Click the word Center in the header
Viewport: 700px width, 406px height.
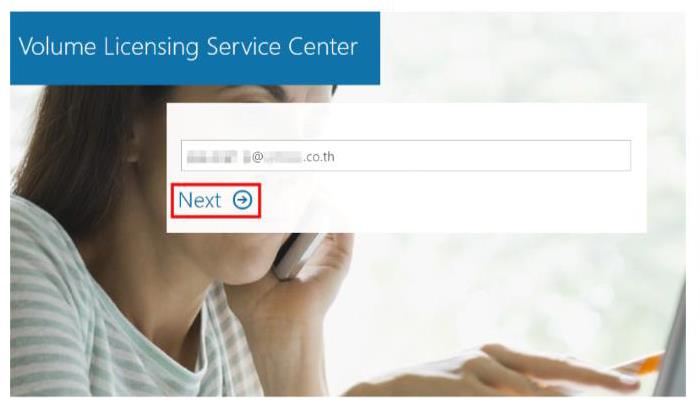[323, 46]
